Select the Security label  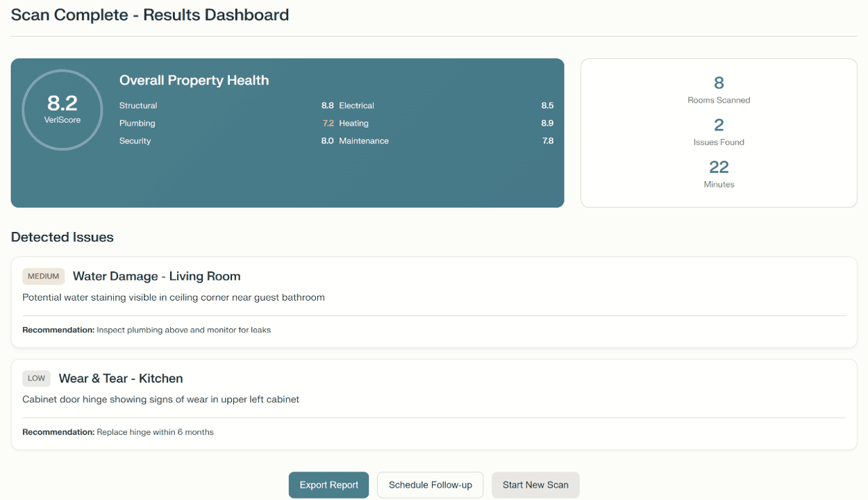(x=135, y=140)
